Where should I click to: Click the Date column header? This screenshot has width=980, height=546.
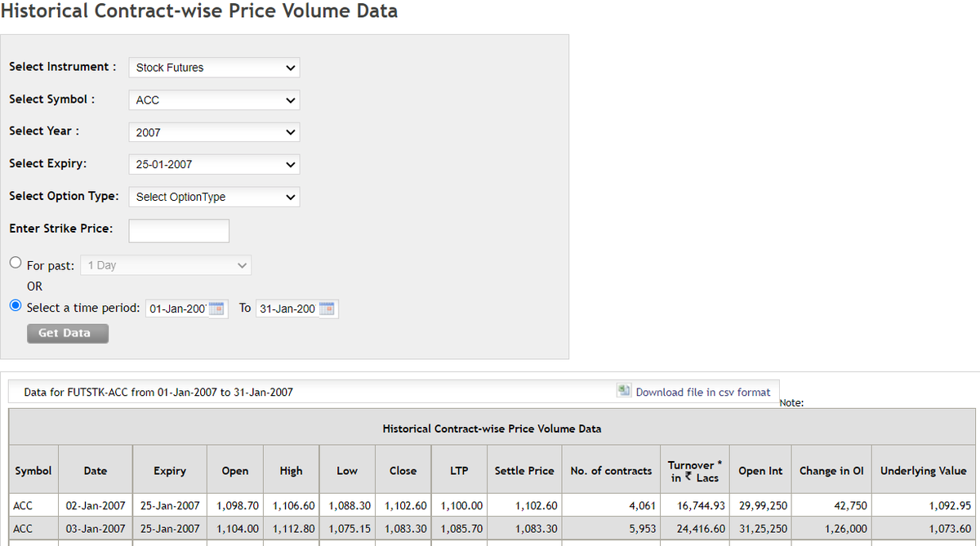[95, 471]
